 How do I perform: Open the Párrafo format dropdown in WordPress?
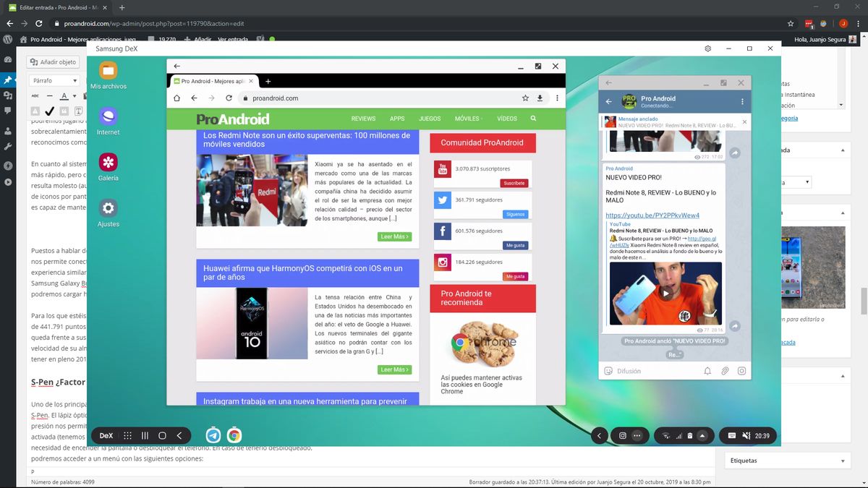(x=54, y=80)
